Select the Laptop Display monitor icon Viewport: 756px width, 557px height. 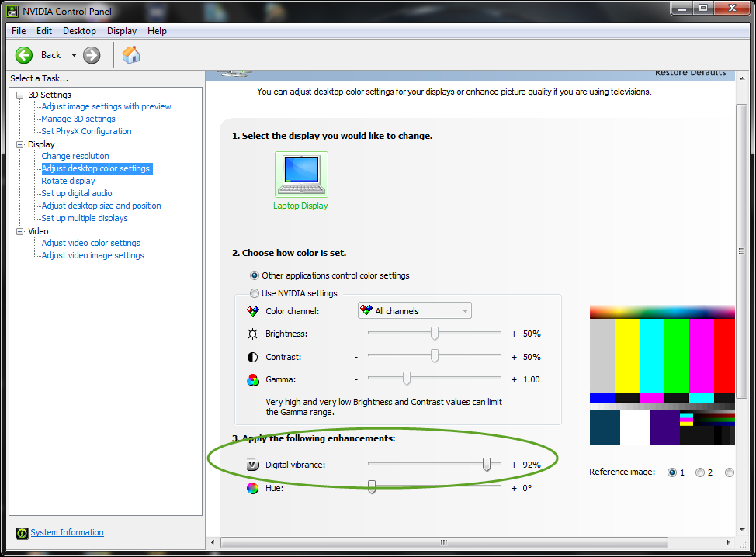301,175
